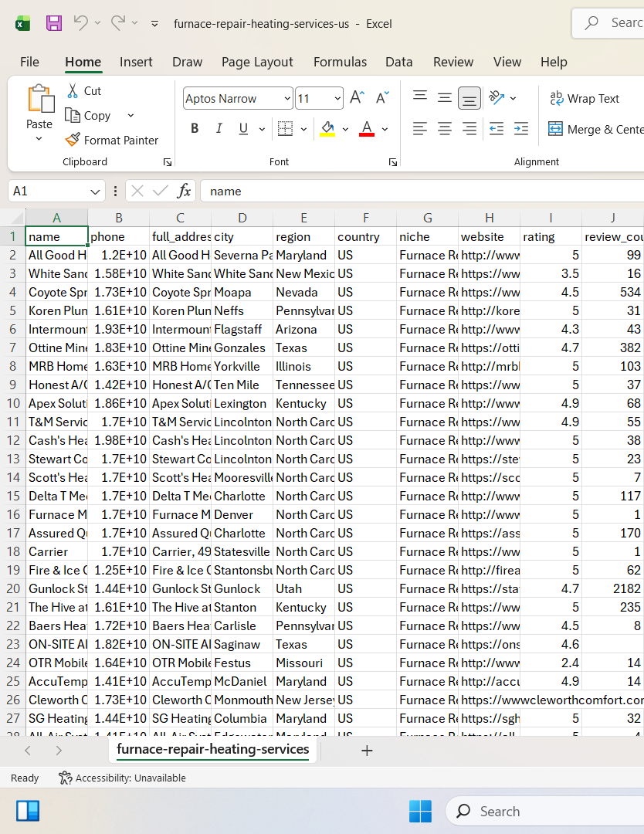The width and height of the screenshot is (644, 834).
Task: Click the Orientation text angle icon
Action: [497, 97]
